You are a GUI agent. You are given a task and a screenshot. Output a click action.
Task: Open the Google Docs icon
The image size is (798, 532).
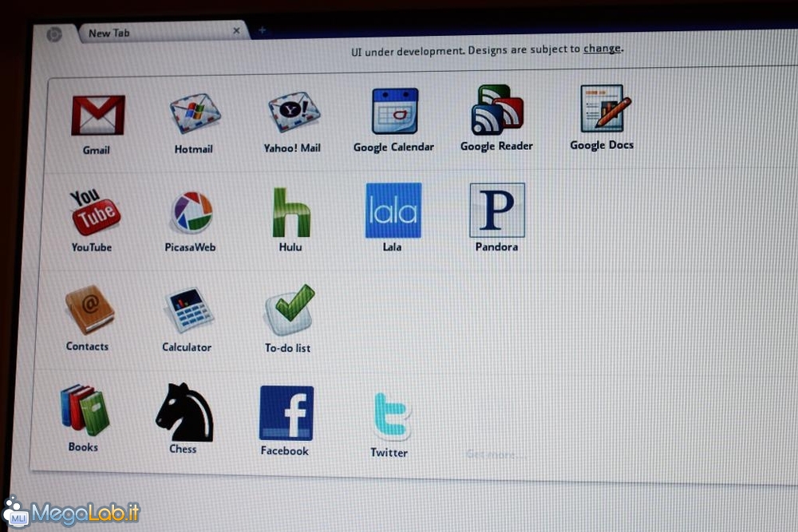(605, 108)
